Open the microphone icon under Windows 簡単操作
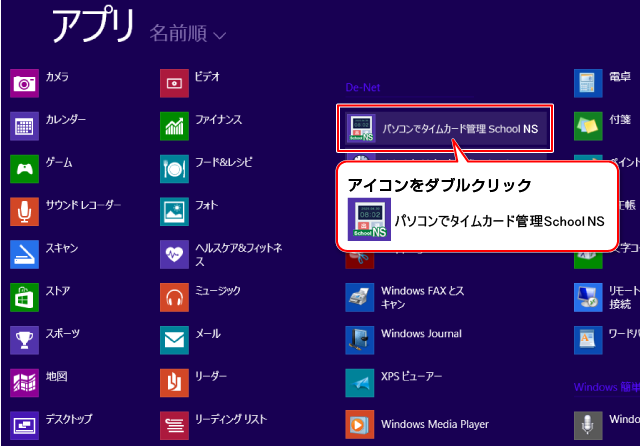640x446 pixels. (x=588, y=426)
